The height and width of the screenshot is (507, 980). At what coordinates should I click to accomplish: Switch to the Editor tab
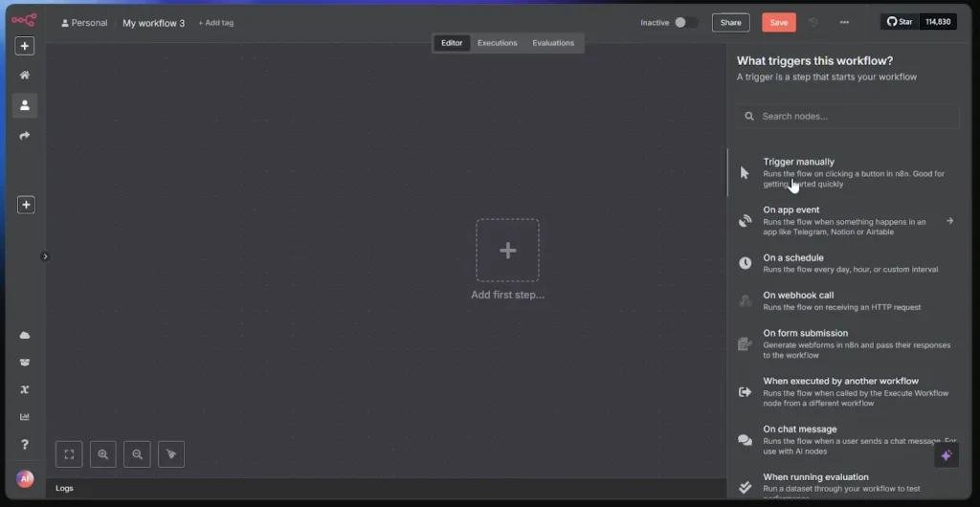[x=452, y=43]
